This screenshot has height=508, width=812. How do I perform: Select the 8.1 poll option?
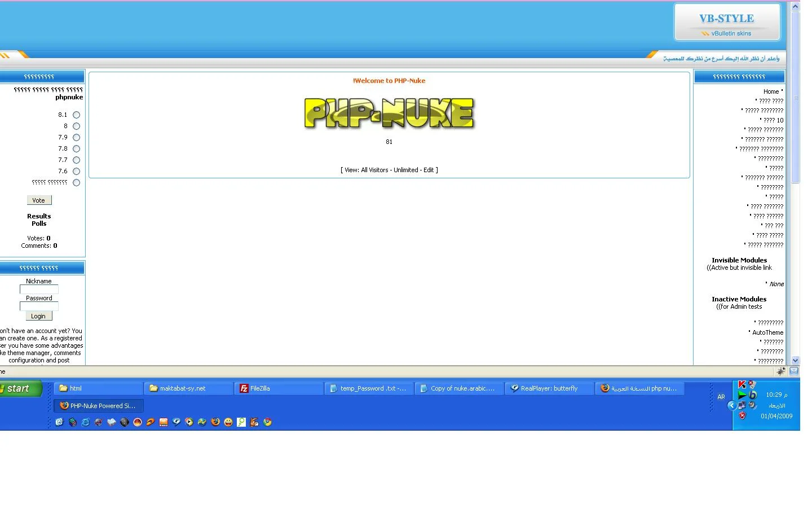point(76,115)
